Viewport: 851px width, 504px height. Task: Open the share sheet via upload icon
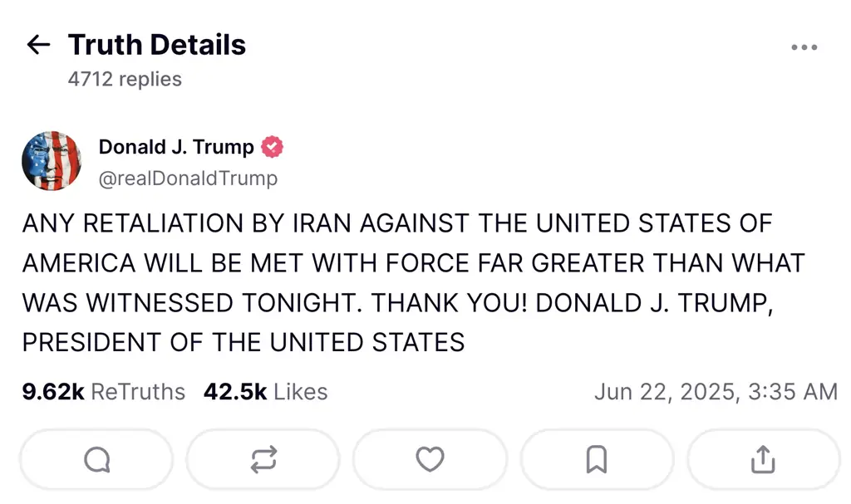point(763,459)
